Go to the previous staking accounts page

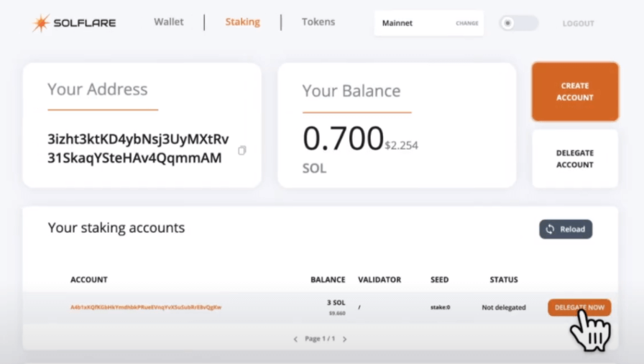295,339
